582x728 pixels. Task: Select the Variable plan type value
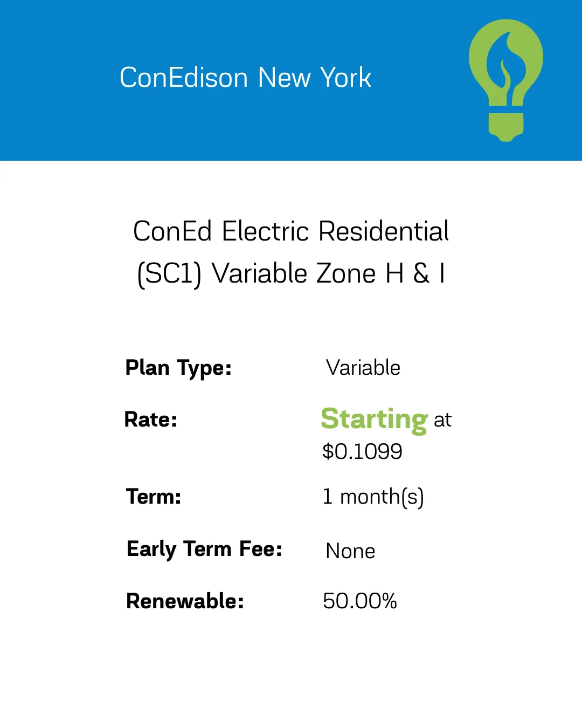pyautogui.click(x=363, y=368)
